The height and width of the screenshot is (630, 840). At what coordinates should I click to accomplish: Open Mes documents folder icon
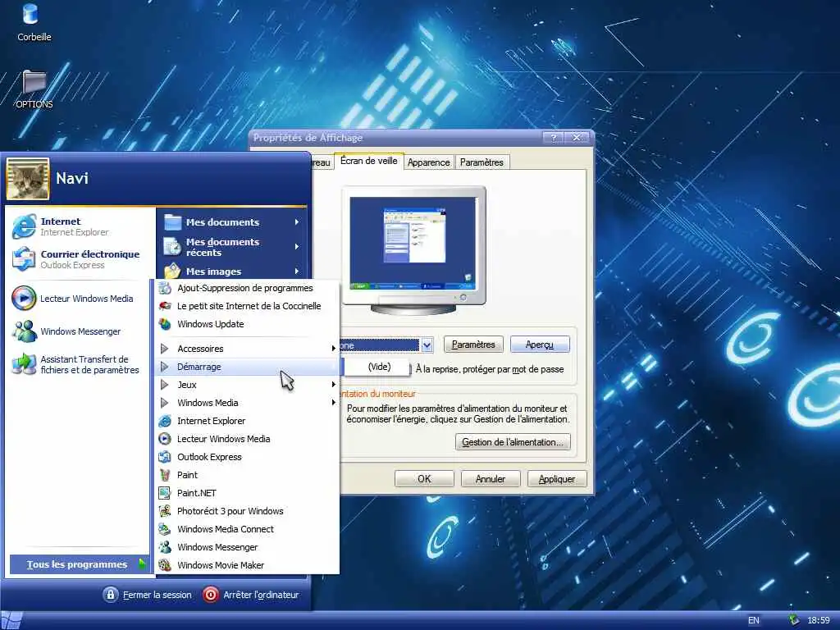coord(172,221)
